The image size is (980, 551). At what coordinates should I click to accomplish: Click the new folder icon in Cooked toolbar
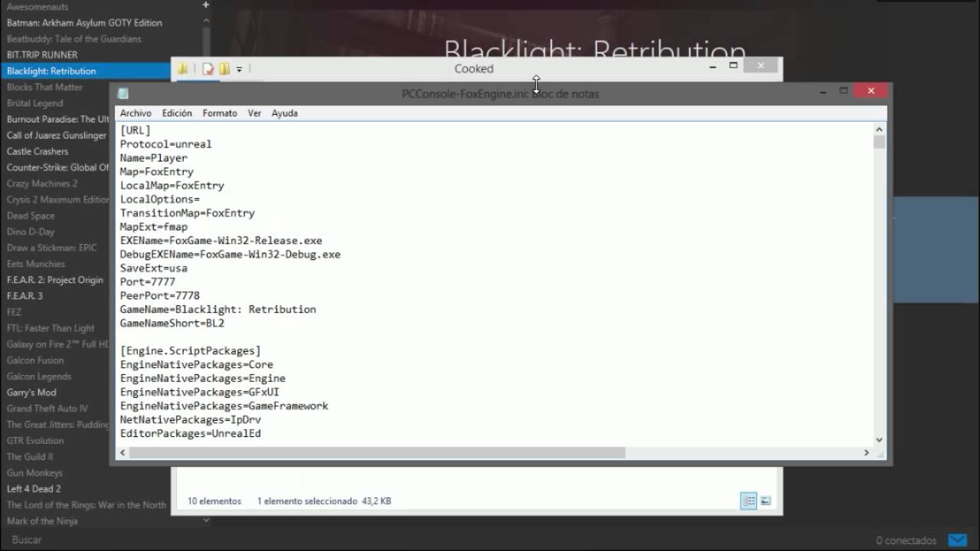tap(224, 69)
